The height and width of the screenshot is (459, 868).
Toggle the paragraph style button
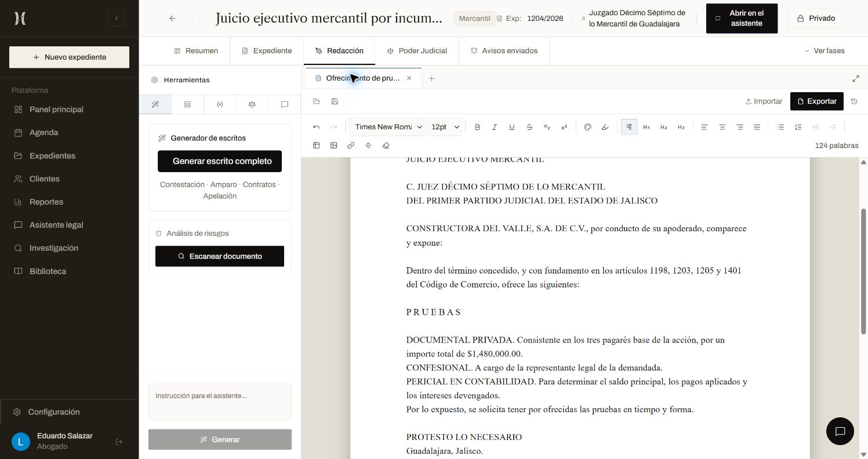[x=629, y=127]
